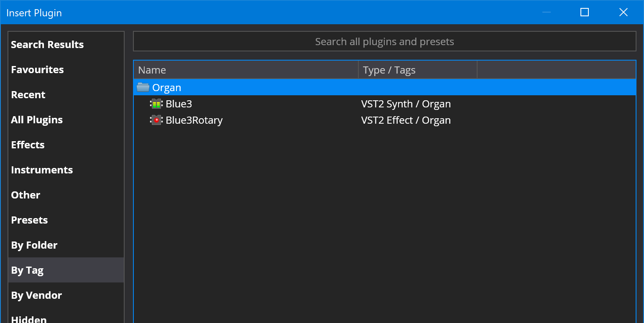Screen dimensions: 644x323
Task: Switch to Recent plugins
Action: (28, 95)
